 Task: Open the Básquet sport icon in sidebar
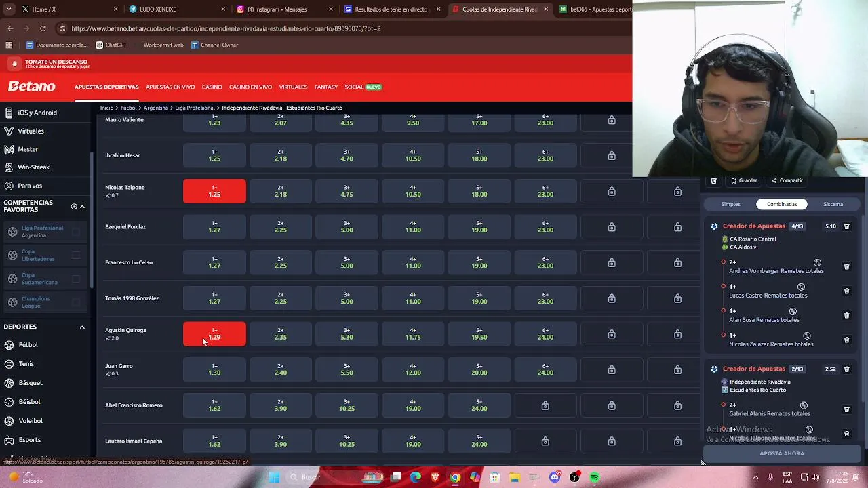(x=9, y=383)
